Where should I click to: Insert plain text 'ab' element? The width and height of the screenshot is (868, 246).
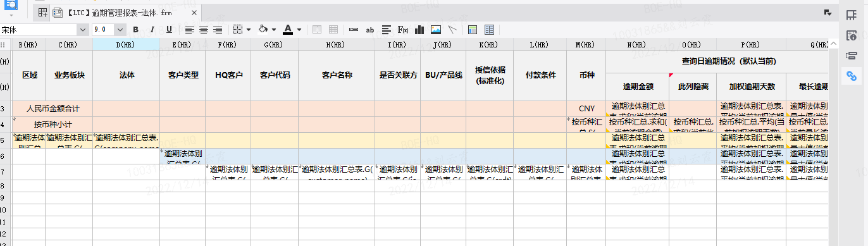pyautogui.click(x=370, y=30)
